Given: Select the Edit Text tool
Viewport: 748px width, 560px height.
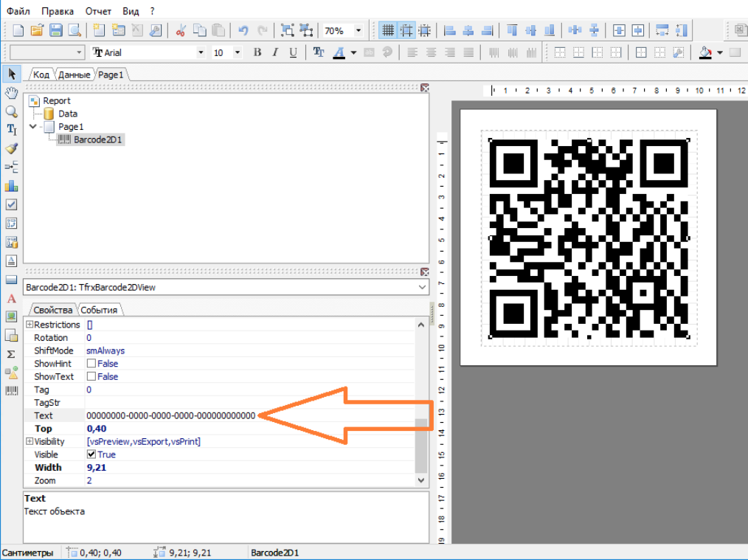Looking at the screenshot, I should click(12, 130).
